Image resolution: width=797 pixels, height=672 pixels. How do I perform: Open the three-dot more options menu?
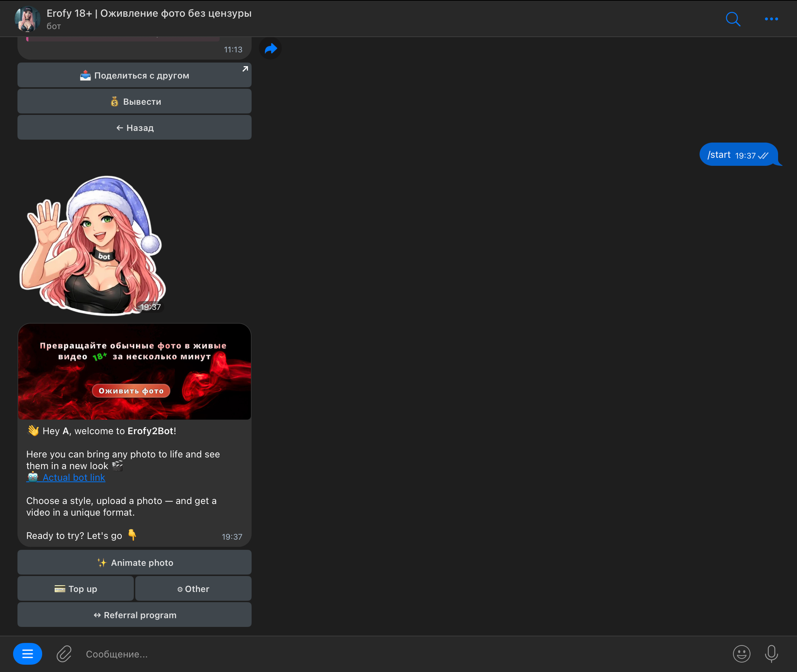[x=771, y=19]
